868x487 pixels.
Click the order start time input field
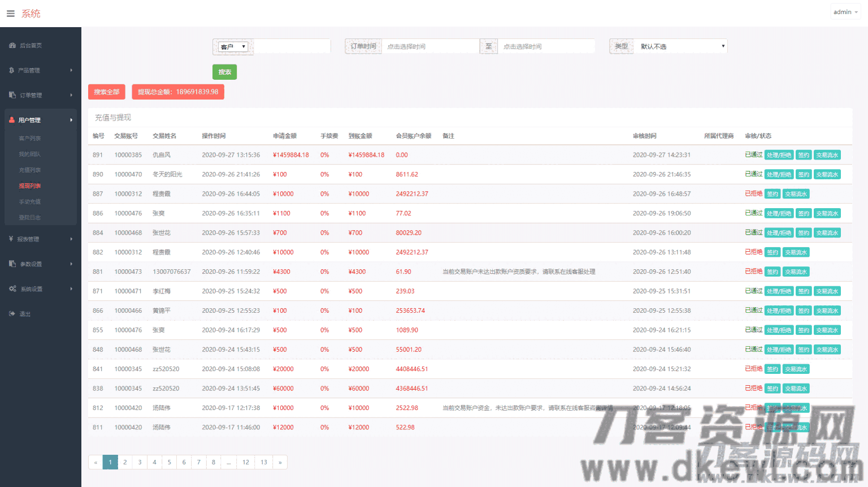point(430,46)
